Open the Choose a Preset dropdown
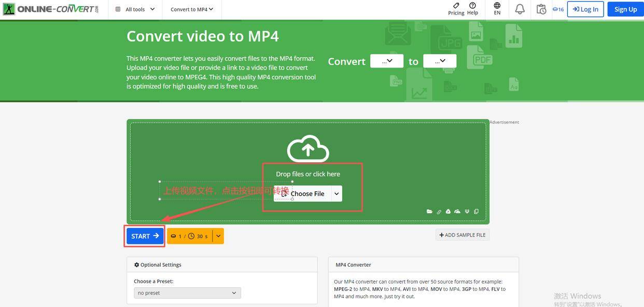This screenshot has height=307, width=644. 187,293
